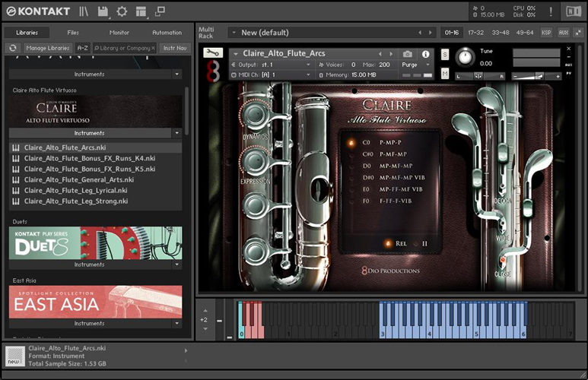Expand Claire library Instruments dropdown

pyautogui.click(x=176, y=133)
